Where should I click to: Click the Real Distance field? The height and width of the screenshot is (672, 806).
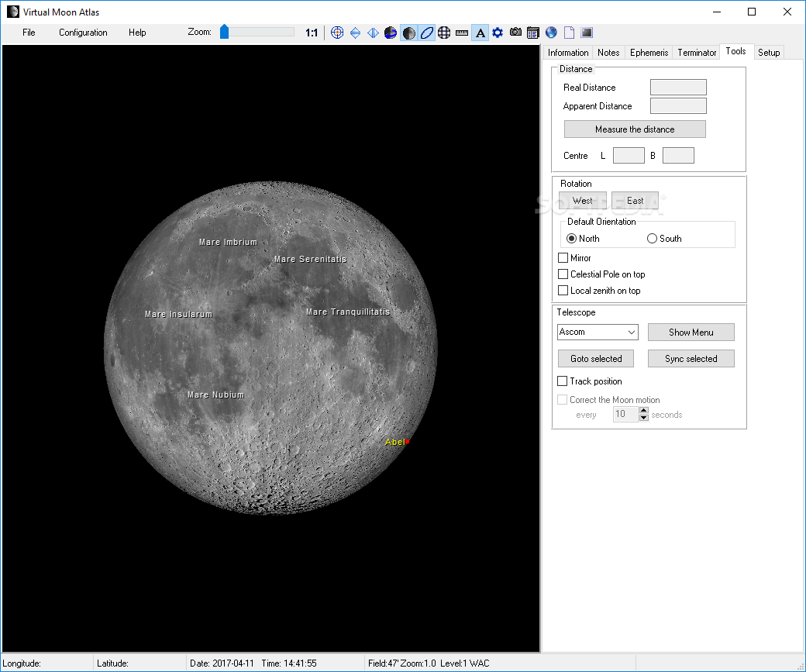[678, 88]
